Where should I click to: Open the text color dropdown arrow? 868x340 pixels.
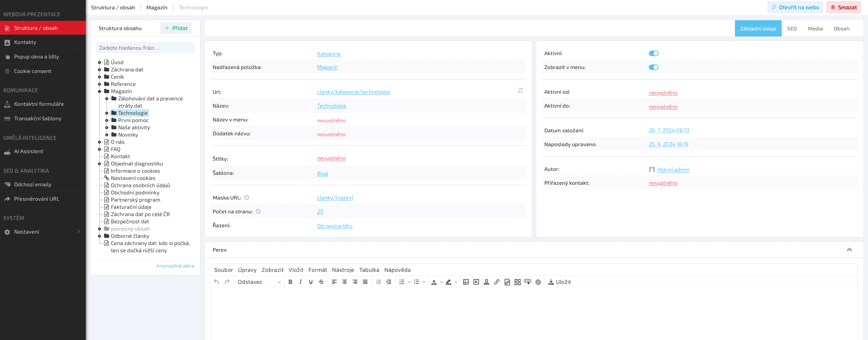[442, 282]
